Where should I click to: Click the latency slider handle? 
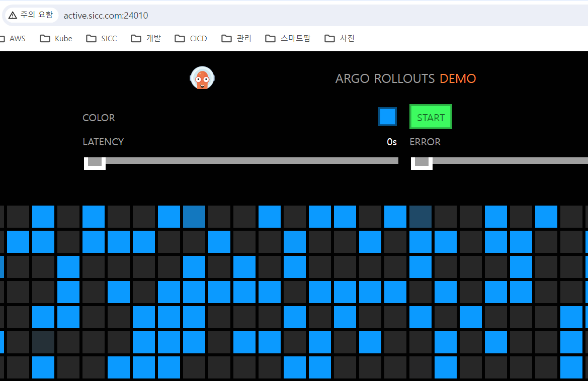(95, 163)
